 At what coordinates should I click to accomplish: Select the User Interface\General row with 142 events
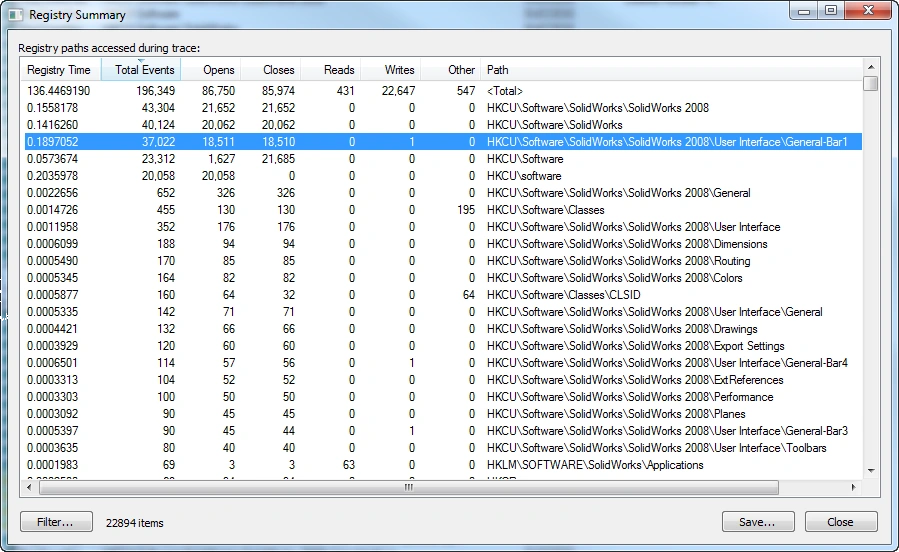(443, 312)
